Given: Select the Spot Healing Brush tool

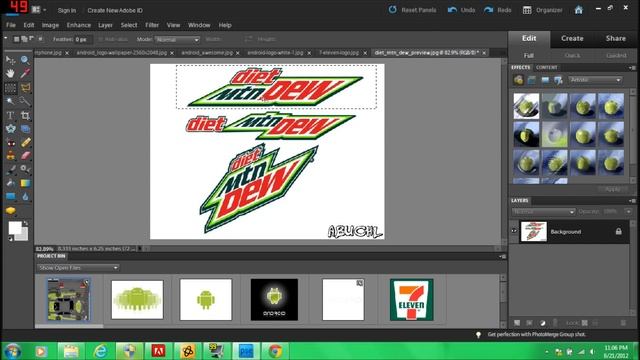Looking at the screenshot, I should click(x=25, y=143).
